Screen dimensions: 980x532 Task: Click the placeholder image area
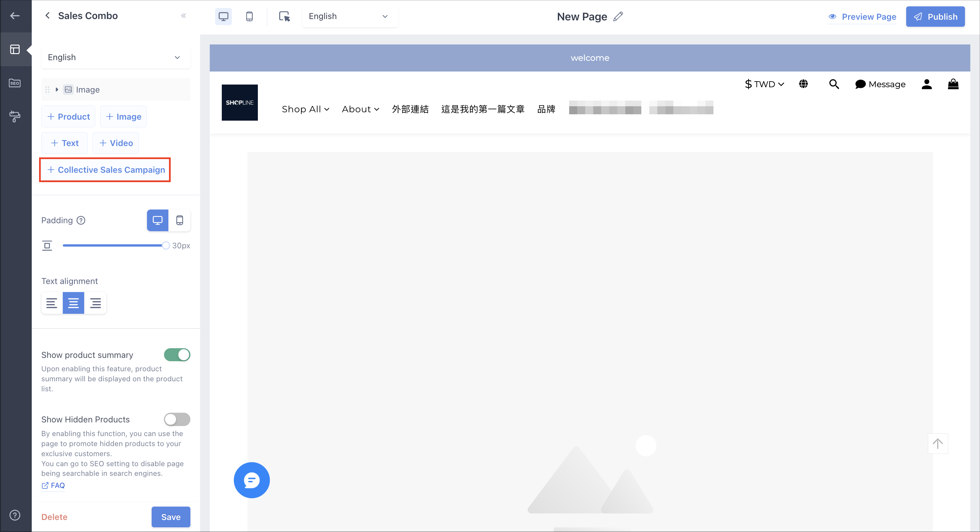pos(590,342)
